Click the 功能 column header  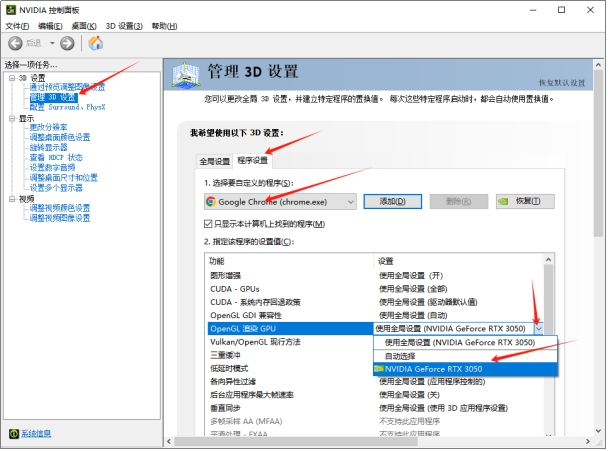290,261
